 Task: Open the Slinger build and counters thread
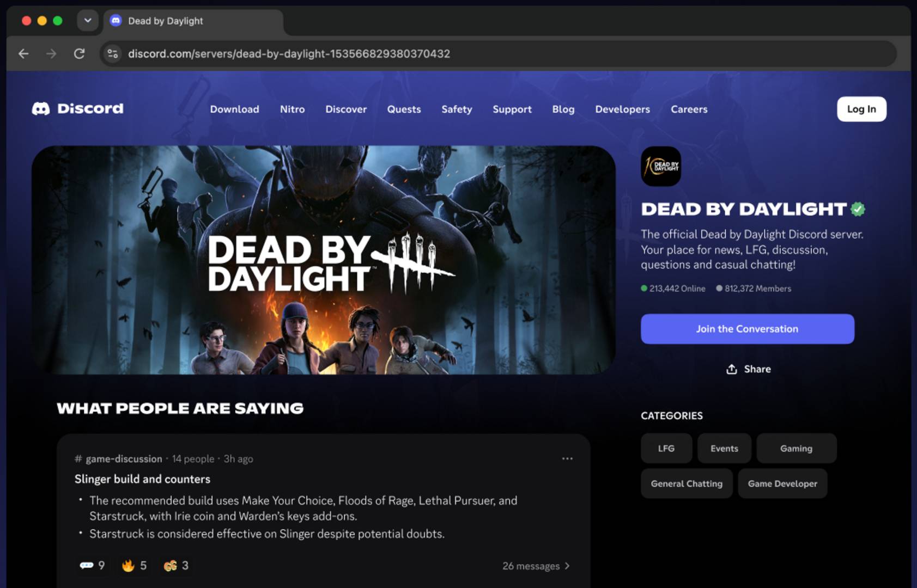(x=142, y=479)
